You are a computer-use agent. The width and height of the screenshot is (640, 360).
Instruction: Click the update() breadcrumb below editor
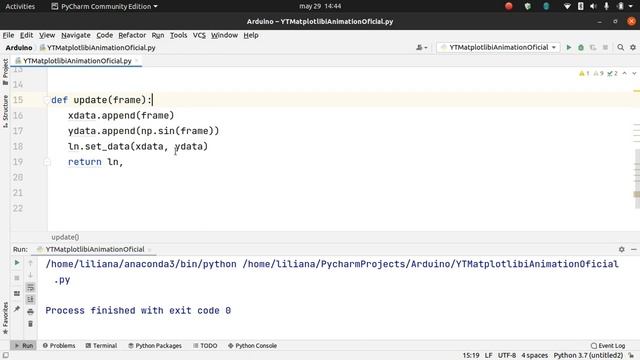(65, 237)
